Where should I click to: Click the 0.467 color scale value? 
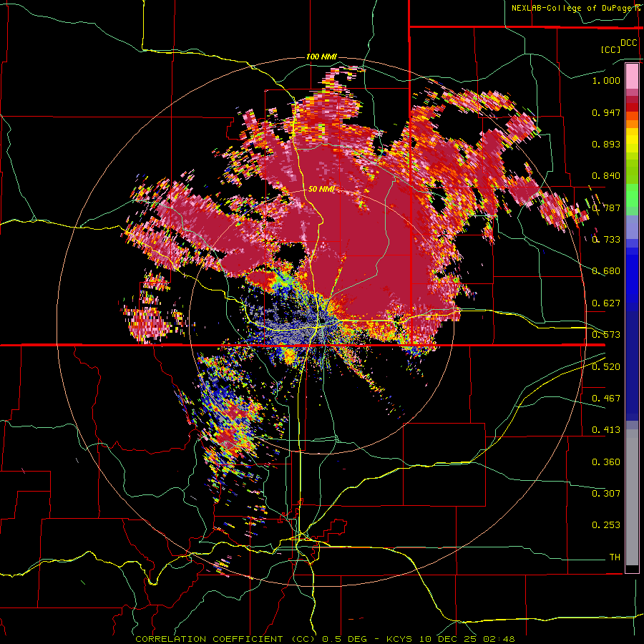coord(606,399)
